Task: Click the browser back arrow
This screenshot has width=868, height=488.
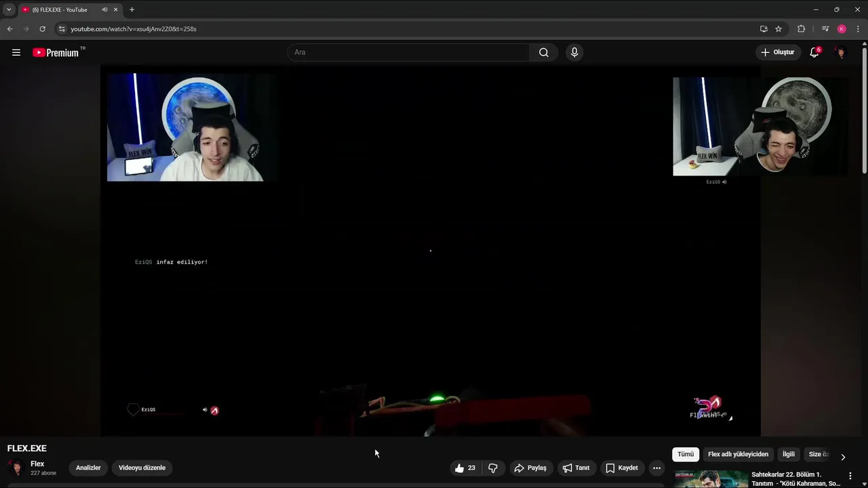Action: pyautogui.click(x=9, y=28)
